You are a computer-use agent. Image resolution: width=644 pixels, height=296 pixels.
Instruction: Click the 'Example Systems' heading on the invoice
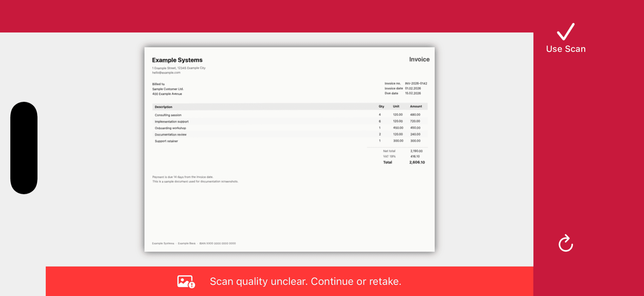(x=177, y=60)
